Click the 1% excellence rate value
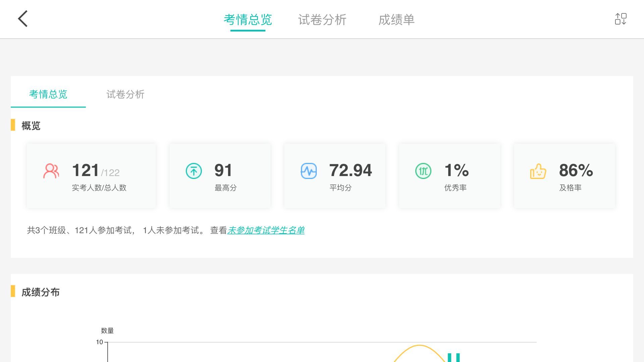Viewport: 644px width, 362px height. (456, 170)
